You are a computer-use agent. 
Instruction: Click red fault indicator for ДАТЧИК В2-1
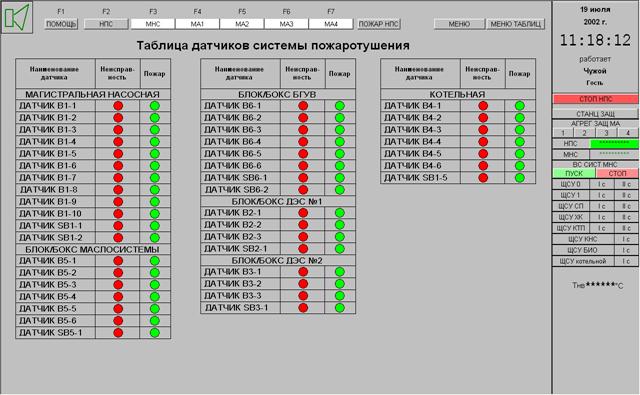coord(303,213)
